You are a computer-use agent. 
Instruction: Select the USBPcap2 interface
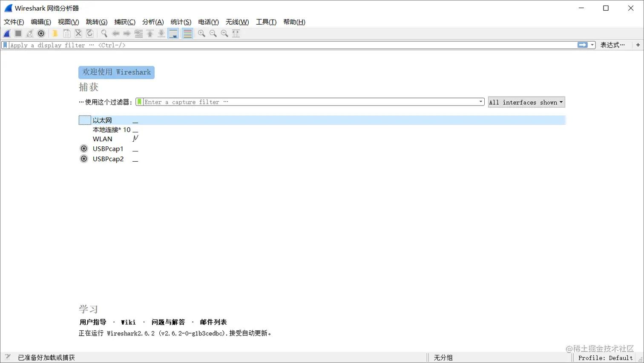click(108, 159)
